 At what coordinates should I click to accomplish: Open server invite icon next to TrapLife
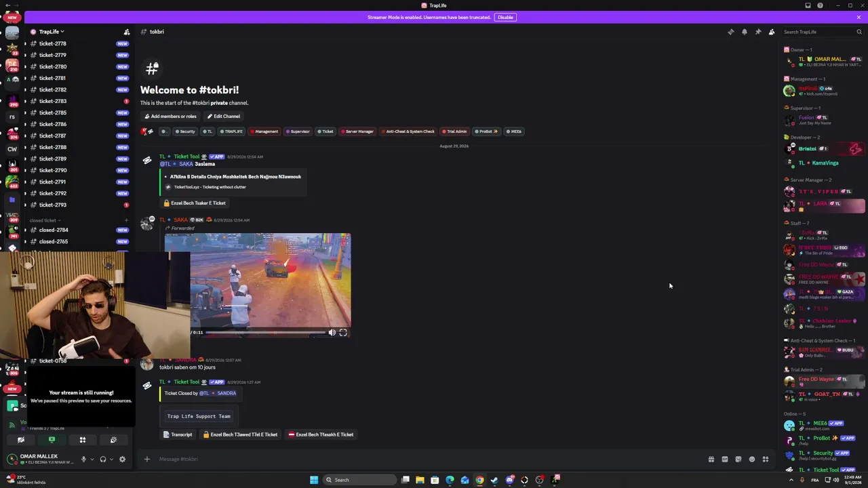[127, 32]
